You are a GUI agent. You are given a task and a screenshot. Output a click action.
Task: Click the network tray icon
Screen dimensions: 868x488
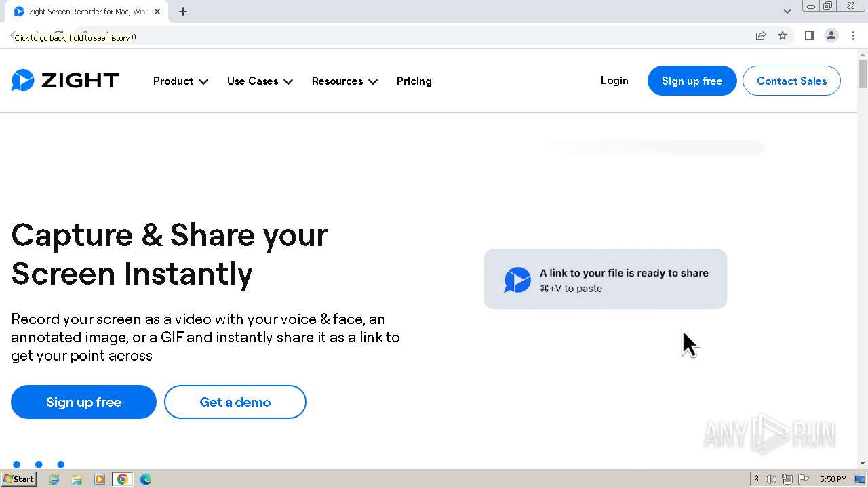pyautogui.click(x=787, y=479)
